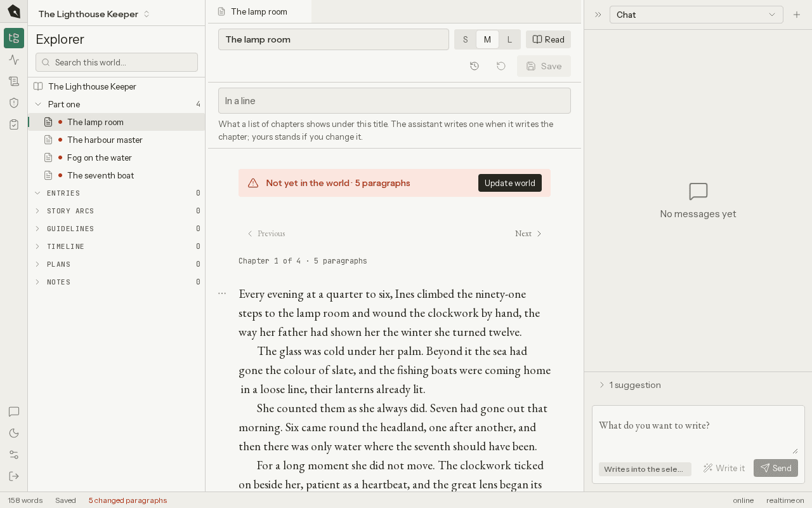This screenshot has height=508, width=812.
Task: Expand the STORY ARCS section
Action: pos(117,211)
